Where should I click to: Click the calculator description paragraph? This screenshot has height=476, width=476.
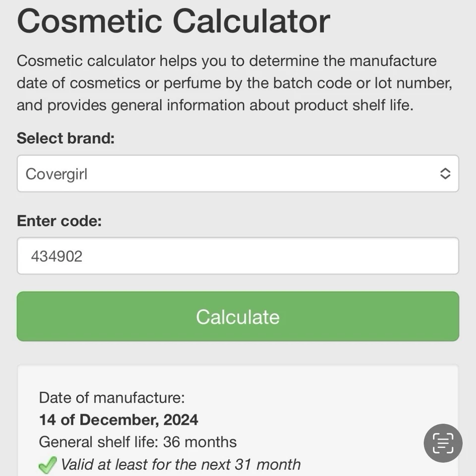click(x=233, y=83)
